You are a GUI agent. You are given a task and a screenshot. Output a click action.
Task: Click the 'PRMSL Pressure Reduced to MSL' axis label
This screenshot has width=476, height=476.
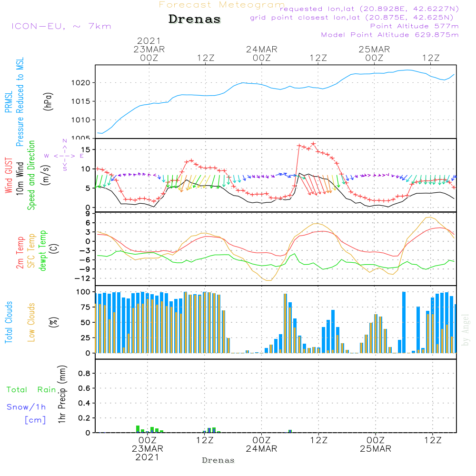point(14,102)
